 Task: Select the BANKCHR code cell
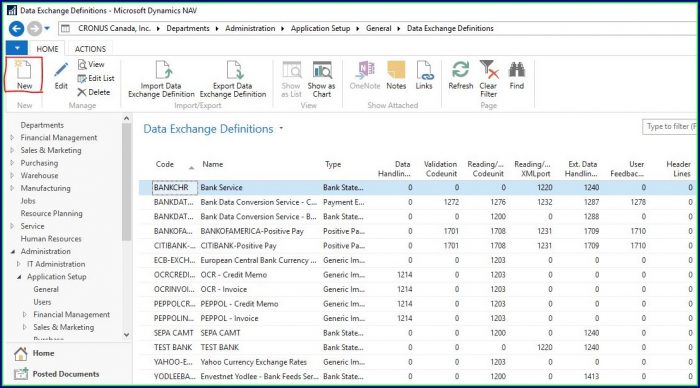tap(175, 188)
